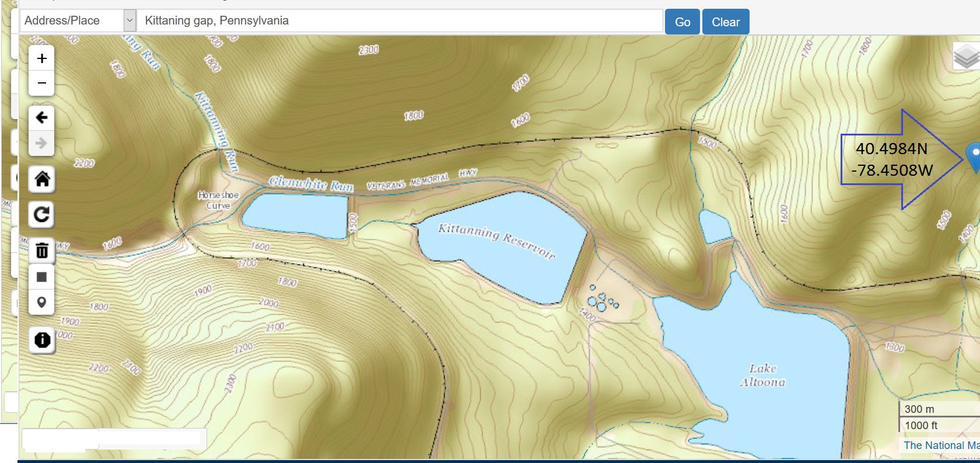Click the Horseshoe Curve label on the map
This screenshot has width=980, height=463.
(x=218, y=200)
